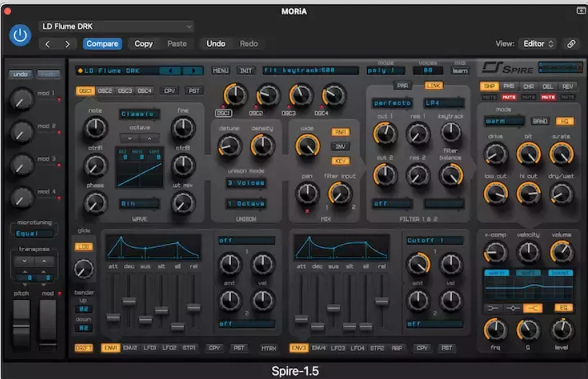The image size is (588, 379).
Task: Click the filter input knob
Action: click(340, 194)
